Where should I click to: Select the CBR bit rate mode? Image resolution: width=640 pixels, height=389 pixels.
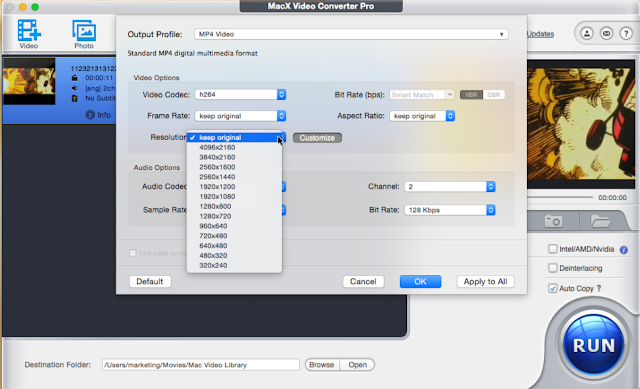click(493, 95)
